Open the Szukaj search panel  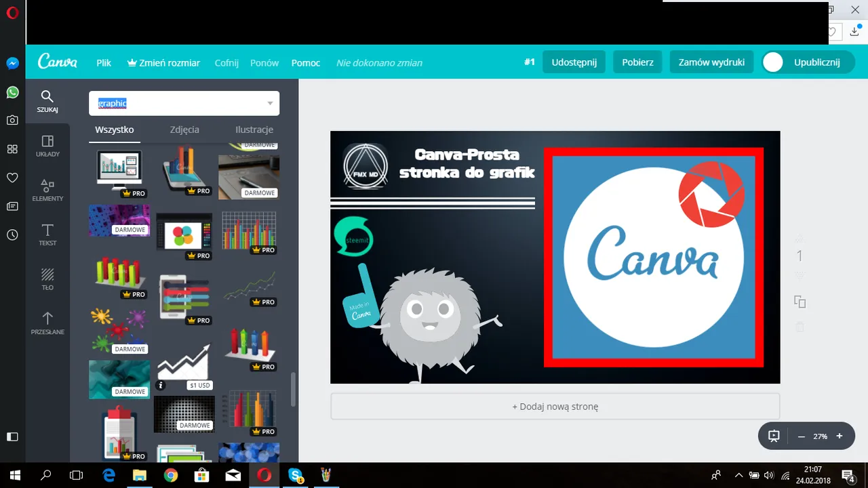pyautogui.click(x=47, y=100)
